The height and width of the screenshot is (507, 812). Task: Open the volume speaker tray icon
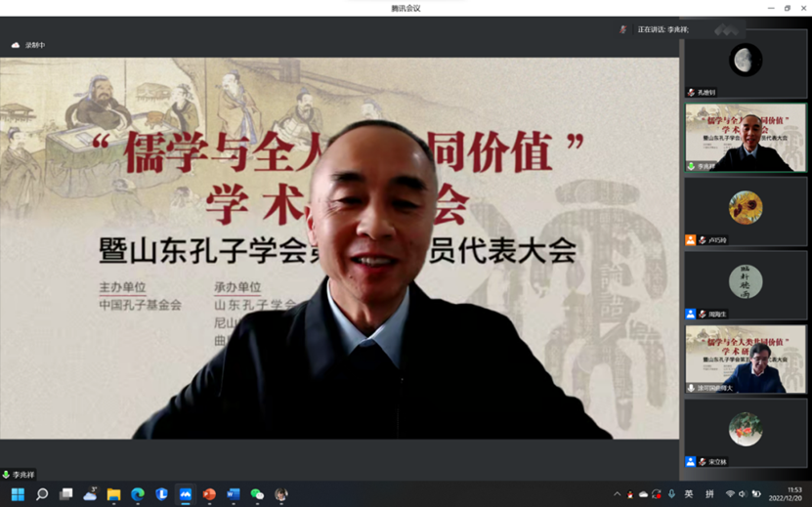(x=743, y=494)
